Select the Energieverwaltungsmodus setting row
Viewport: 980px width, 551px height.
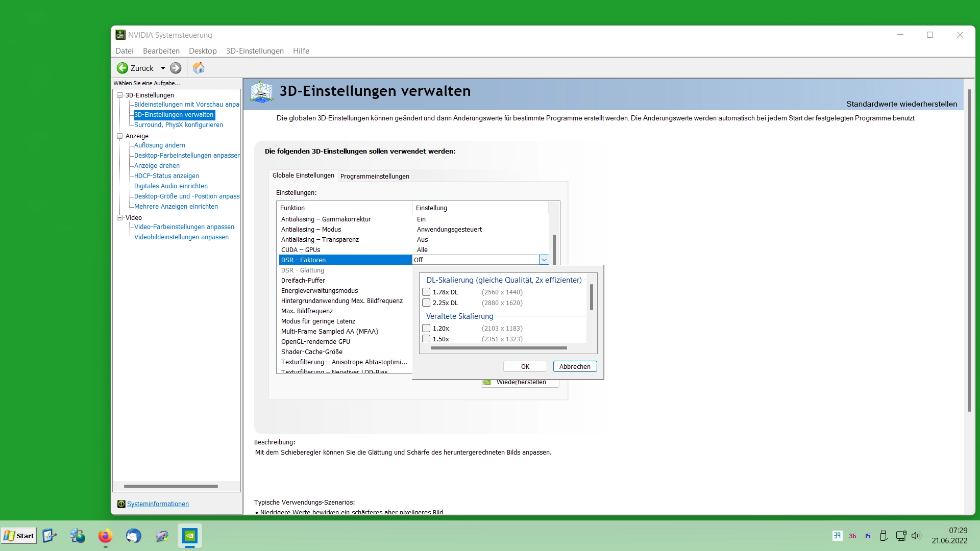click(x=346, y=291)
